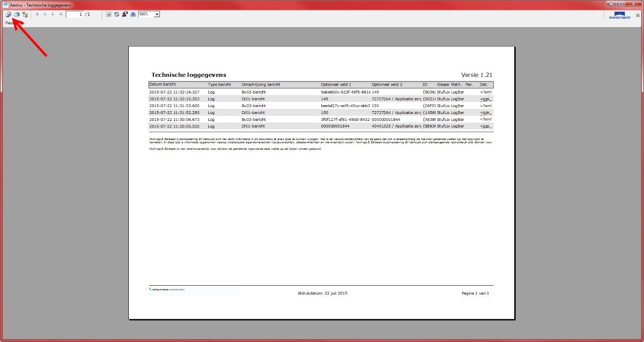Screen dimensions: 644x342
Task: Click the page number input field
Action: click(x=74, y=14)
